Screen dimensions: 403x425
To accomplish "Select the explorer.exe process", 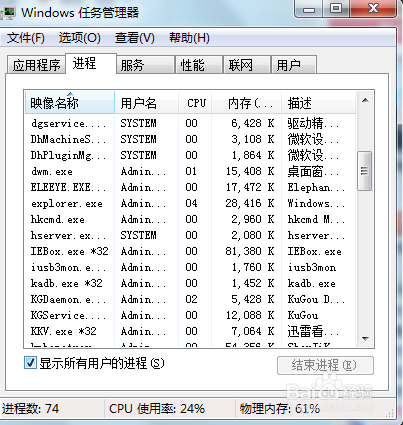I will coord(190,203).
